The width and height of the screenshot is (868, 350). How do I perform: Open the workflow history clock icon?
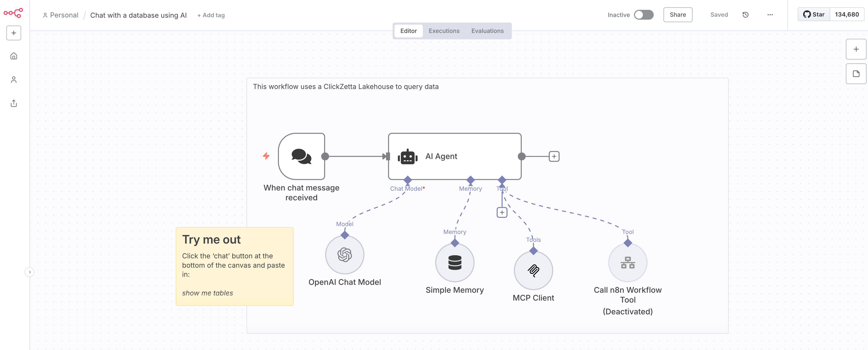745,15
